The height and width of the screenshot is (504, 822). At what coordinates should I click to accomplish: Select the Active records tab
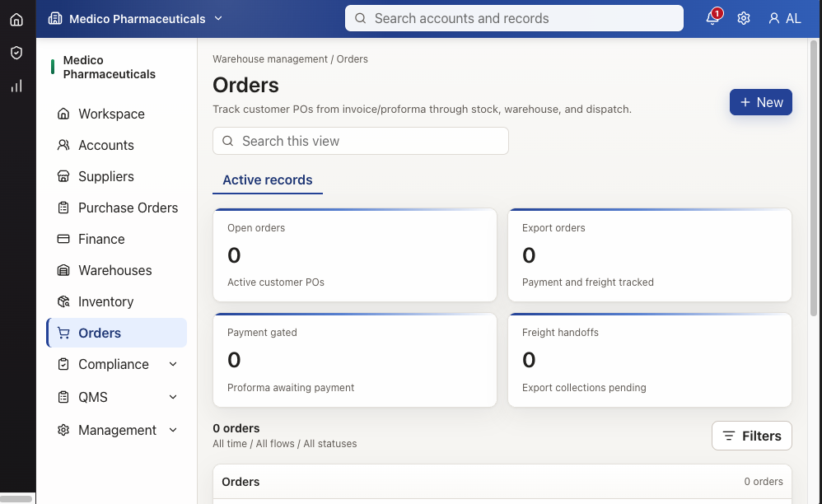coord(268,180)
